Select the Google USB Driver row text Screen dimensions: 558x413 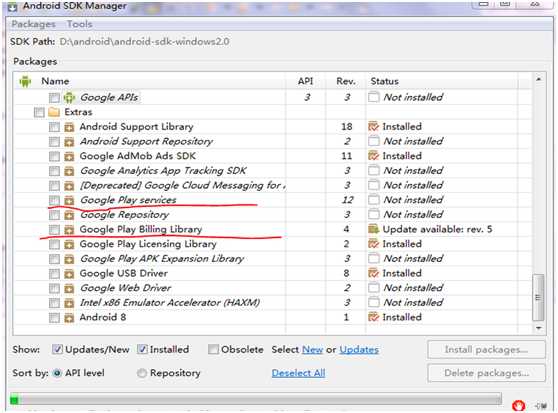point(123,274)
